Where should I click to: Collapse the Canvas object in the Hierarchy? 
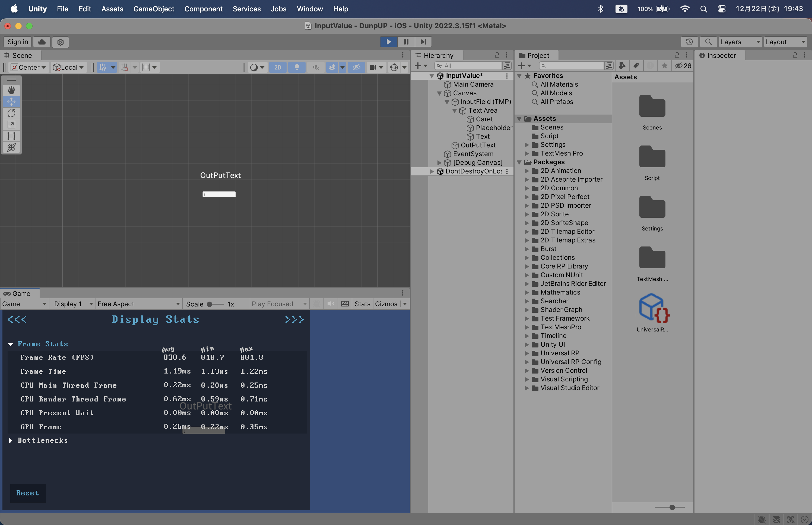(440, 93)
